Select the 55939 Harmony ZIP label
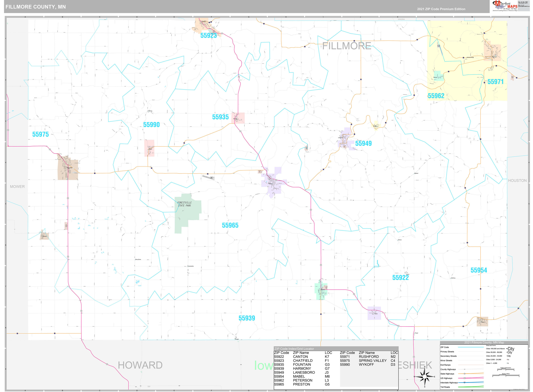The height and width of the screenshot is (392, 533). (247, 318)
